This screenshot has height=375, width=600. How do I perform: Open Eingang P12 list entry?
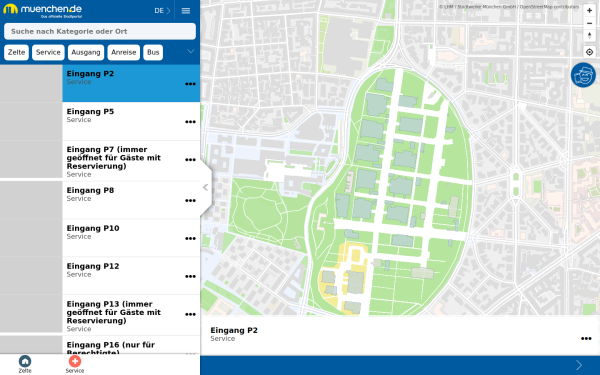click(x=100, y=276)
